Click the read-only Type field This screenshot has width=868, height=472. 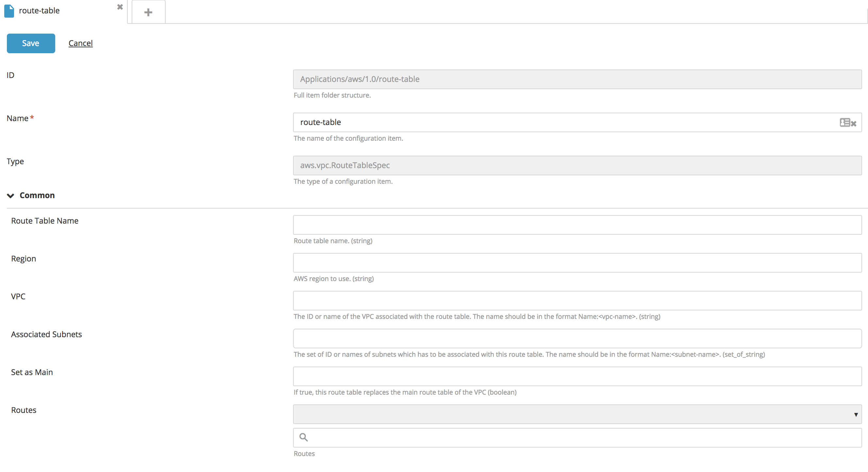(x=577, y=165)
